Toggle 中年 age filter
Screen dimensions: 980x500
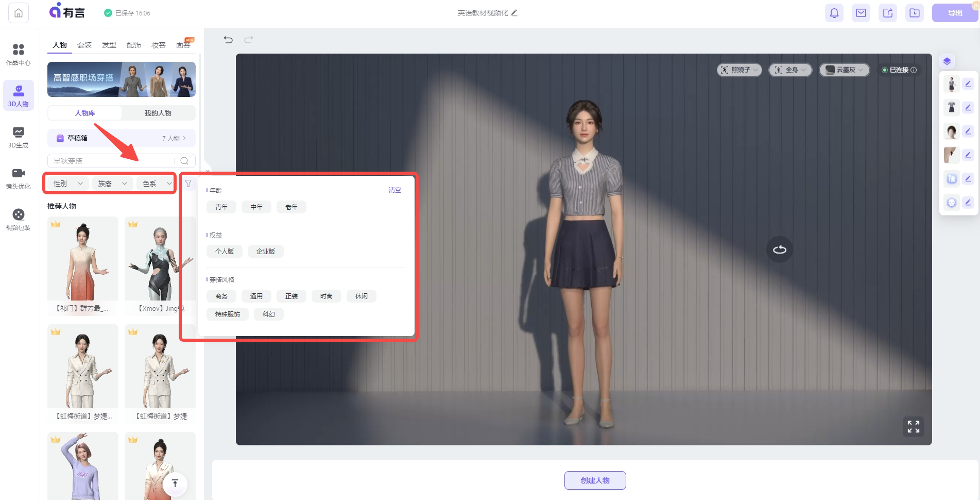click(x=256, y=207)
